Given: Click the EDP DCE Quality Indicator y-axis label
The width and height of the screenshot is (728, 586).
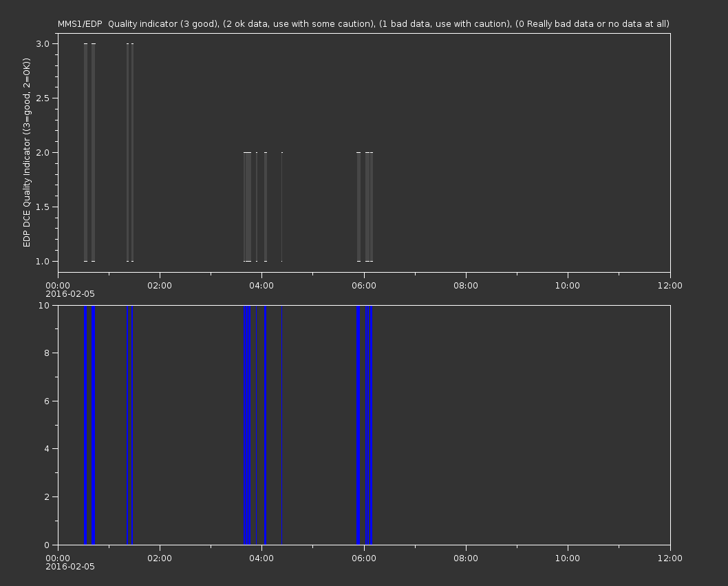Looking at the screenshot, I should (26, 152).
